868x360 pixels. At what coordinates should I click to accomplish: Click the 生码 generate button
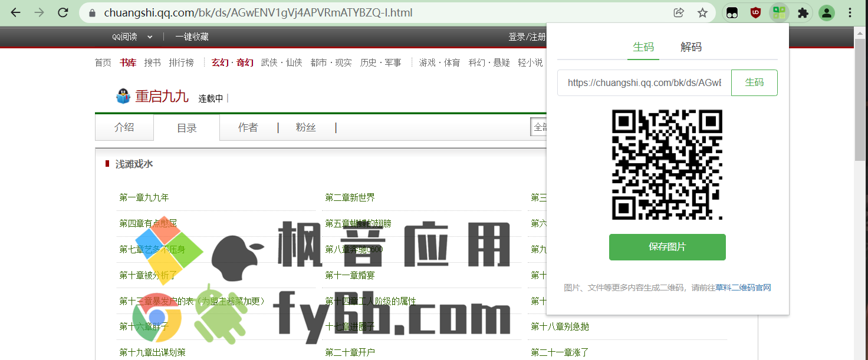[x=755, y=82]
